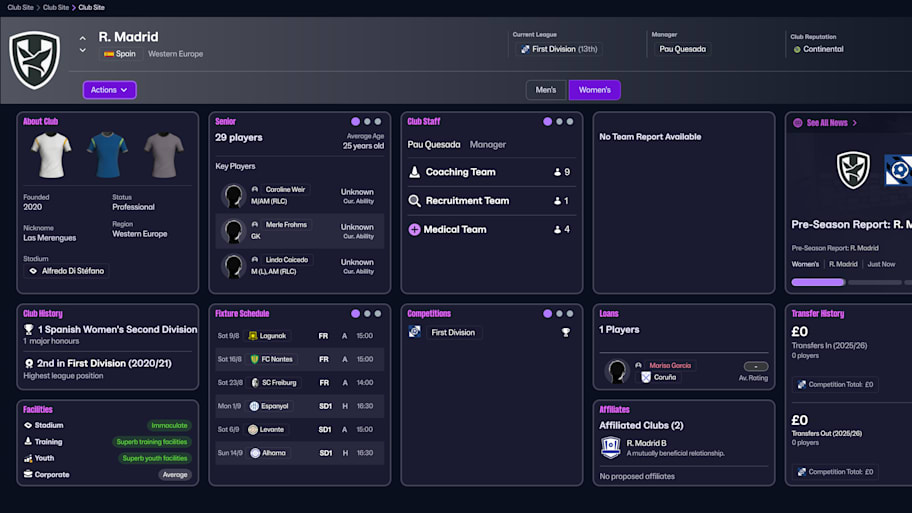Select the grey third kit
This screenshot has height=513, width=912.
[164, 155]
